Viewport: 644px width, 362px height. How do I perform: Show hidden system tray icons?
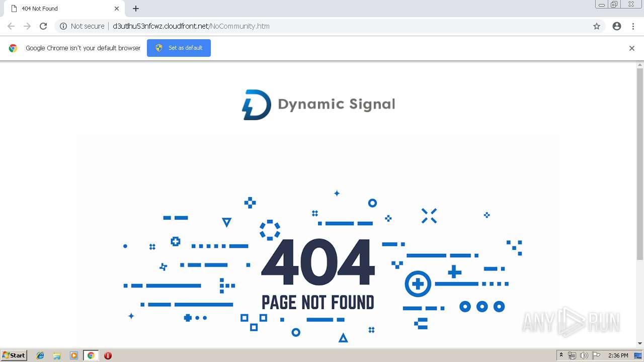click(x=561, y=355)
